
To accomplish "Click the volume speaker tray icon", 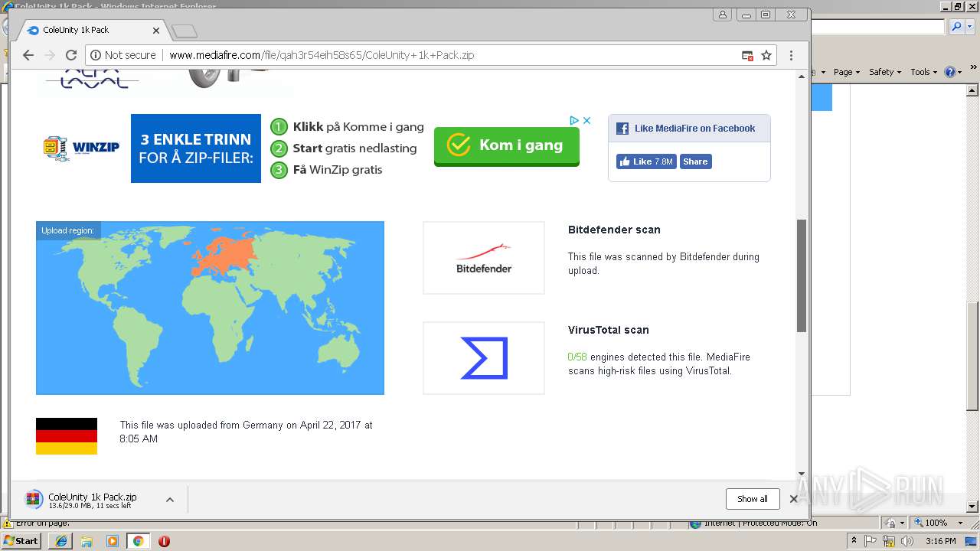I will click(x=907, y=541).
